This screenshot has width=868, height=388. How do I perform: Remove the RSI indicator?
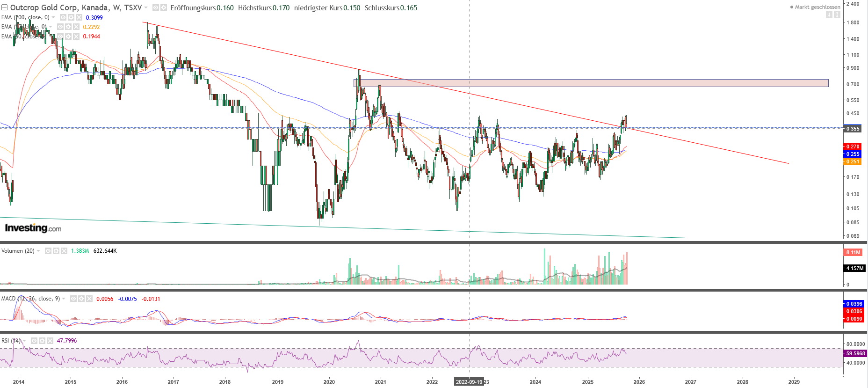pos(50,341)
